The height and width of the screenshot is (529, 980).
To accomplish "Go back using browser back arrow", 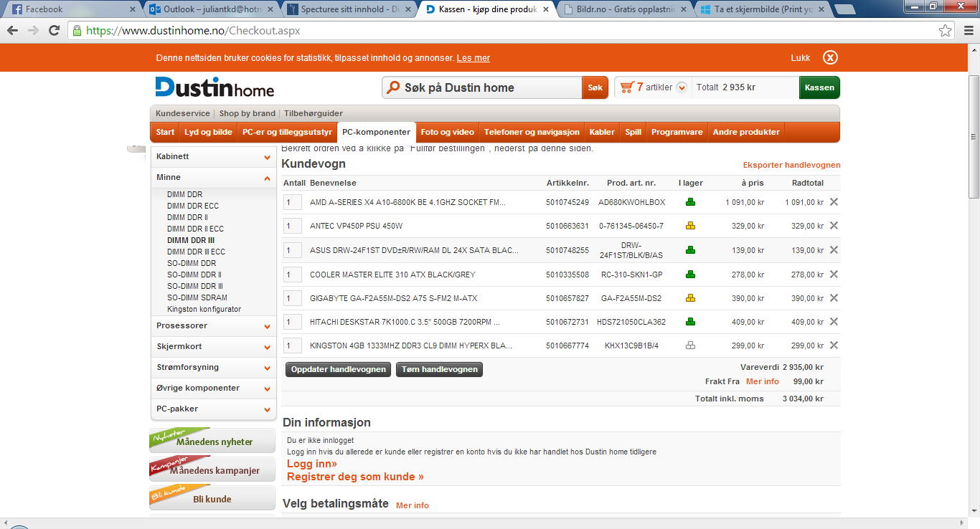I will 13,31.
